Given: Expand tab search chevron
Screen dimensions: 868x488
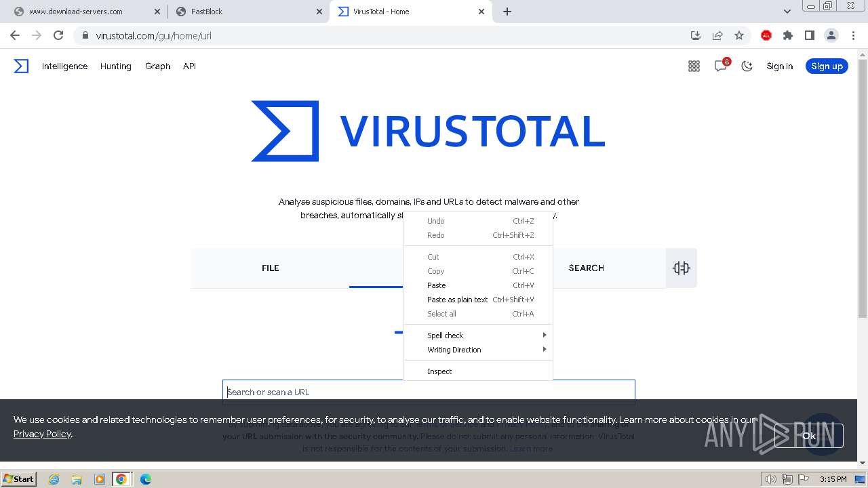Looking at the screenshot, I should tap(787, 12).
